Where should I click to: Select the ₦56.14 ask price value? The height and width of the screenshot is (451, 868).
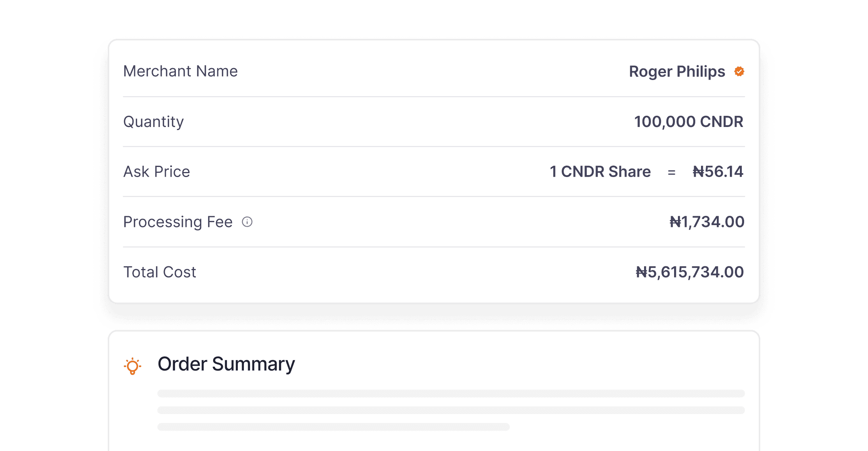(718, 172)
